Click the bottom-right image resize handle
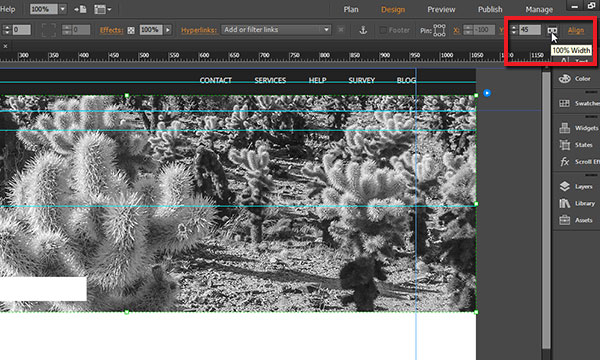Image resolution: width=600 pixels, height=360 pixels. pos(476,312)
